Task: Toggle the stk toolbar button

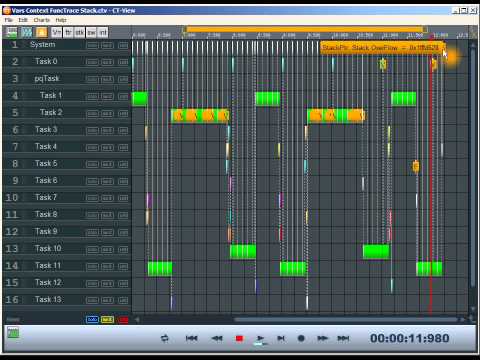Action: 80,32
